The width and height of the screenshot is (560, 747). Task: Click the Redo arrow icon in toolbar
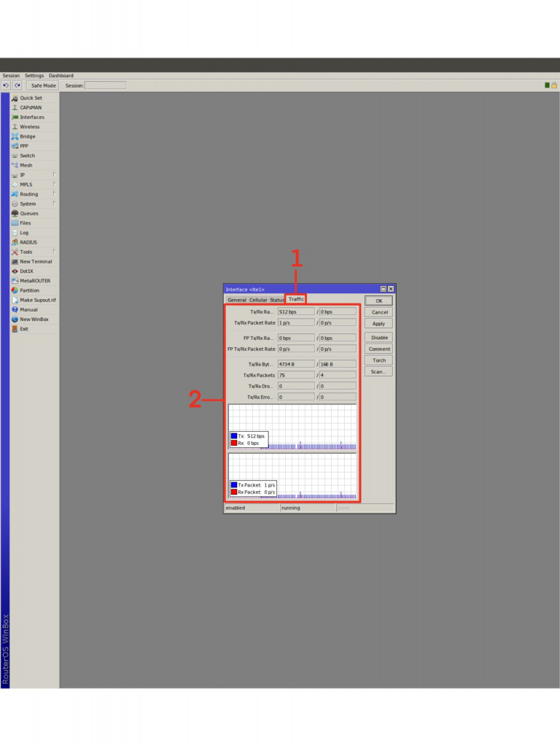(x=17, y=85)
